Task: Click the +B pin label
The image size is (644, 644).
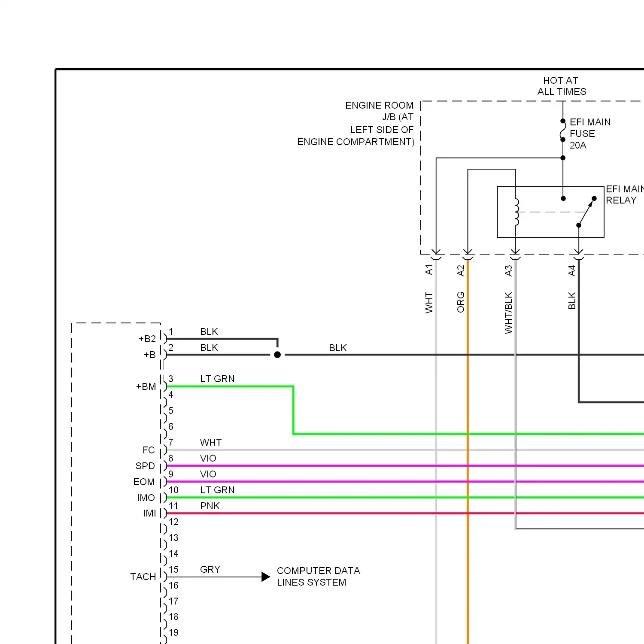Action: pyautogui.click(x=150, y=355)
